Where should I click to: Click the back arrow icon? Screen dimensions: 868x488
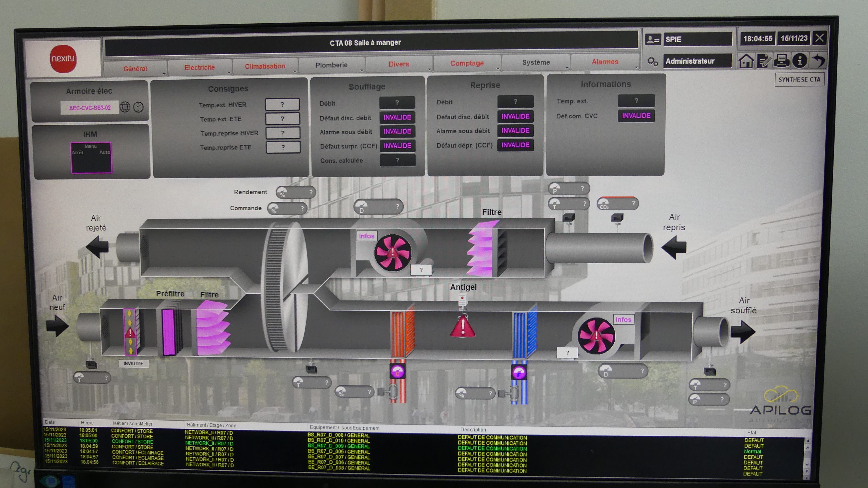click(819, 61)
